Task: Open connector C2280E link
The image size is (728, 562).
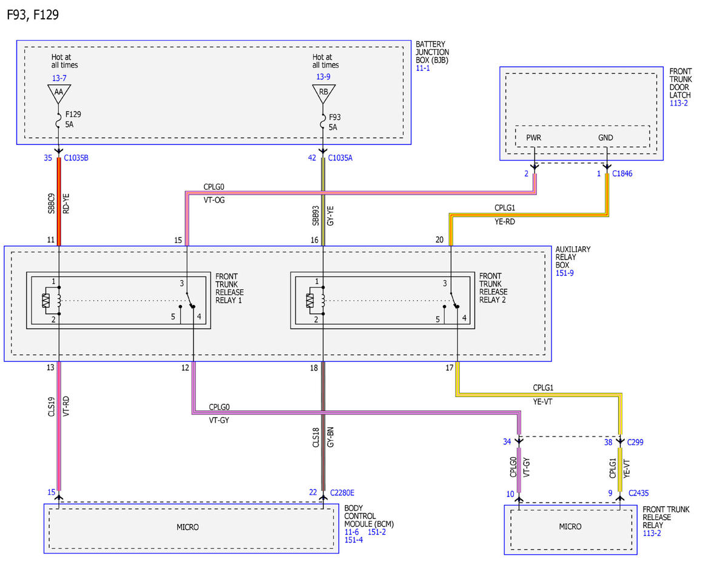Action: click(343, 492)
